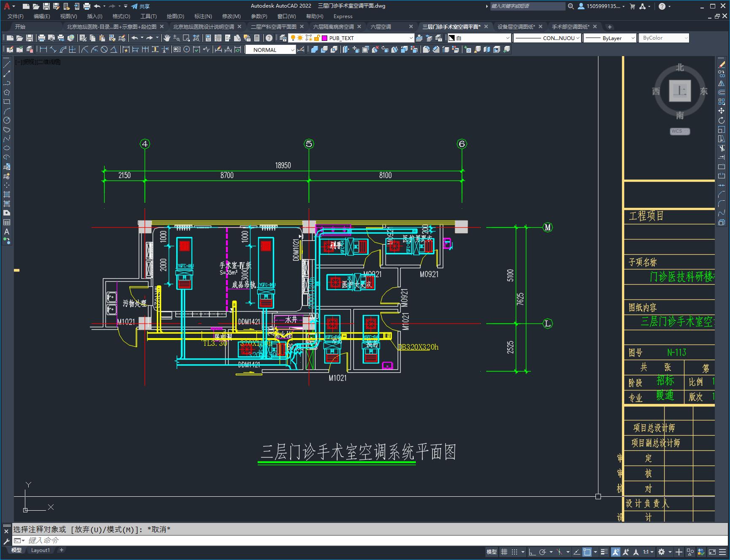Click the Diameter Dimension tool
Viewport: 730px width, 560px height.
[x=104, y=49]
